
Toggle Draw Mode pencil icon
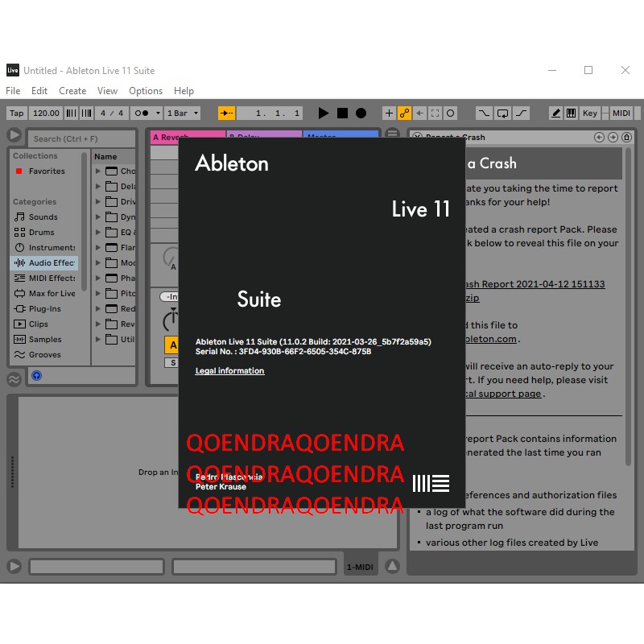[555, 113]
